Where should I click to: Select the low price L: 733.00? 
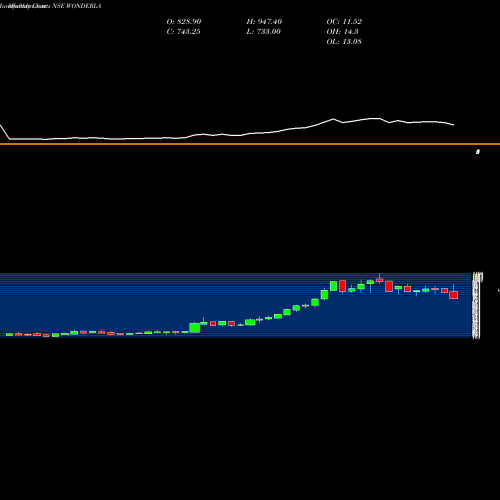[263, 32]
